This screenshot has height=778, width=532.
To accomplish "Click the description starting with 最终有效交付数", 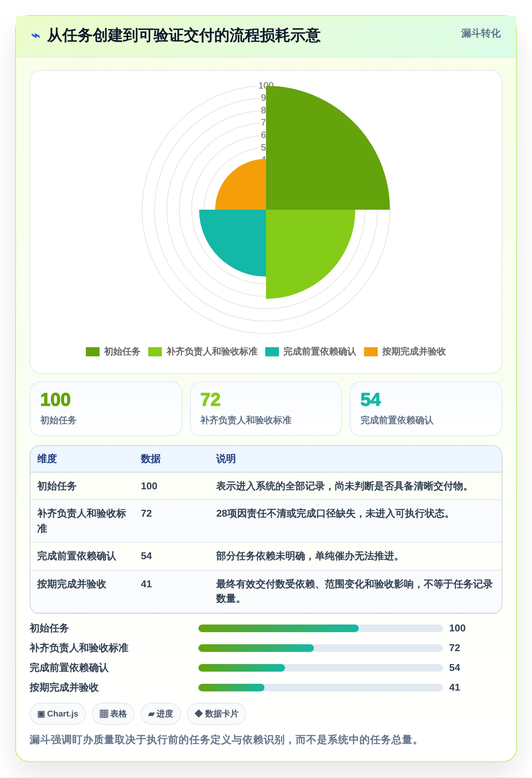I will click(x=355, y=591).
